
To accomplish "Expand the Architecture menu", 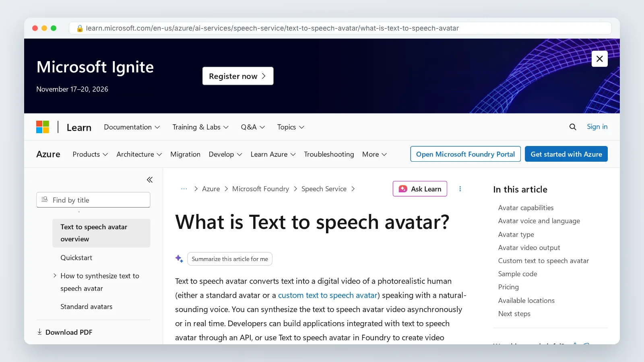I will (x=139, y=154).
